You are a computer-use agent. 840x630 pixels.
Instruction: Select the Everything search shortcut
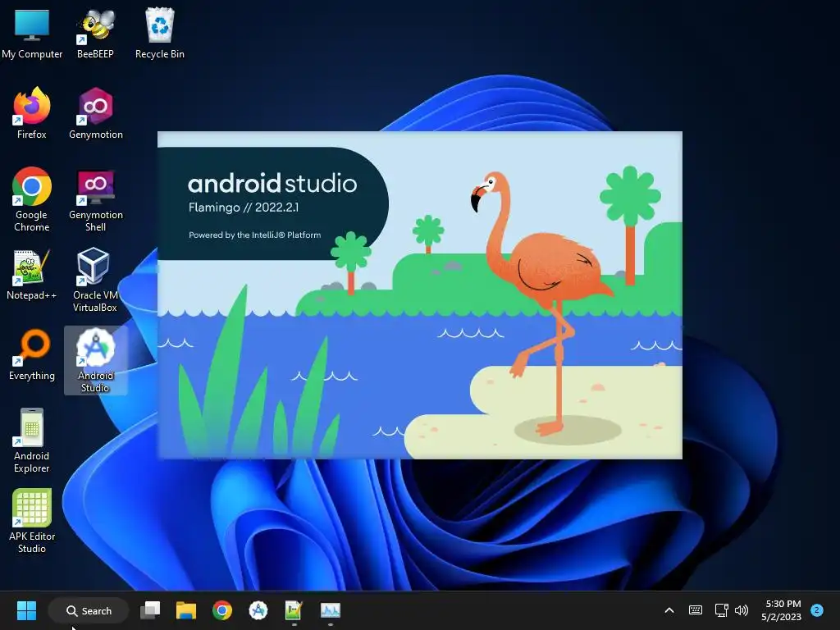click(32, 354)
